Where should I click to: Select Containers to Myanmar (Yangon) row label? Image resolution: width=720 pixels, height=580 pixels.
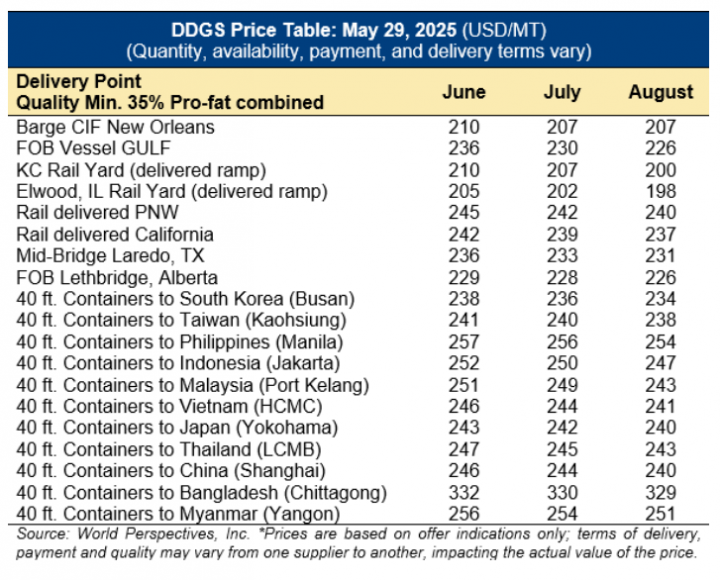coord(178,514)
